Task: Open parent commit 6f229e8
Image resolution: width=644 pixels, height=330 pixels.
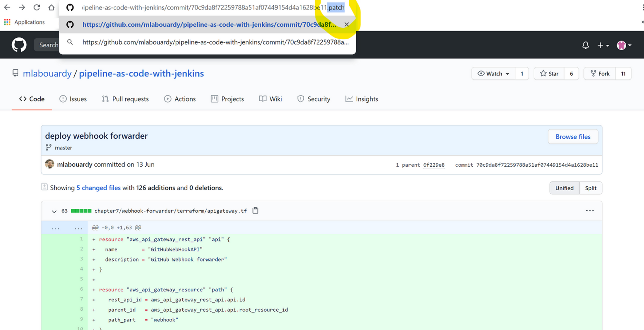Action: coord(434,165)
